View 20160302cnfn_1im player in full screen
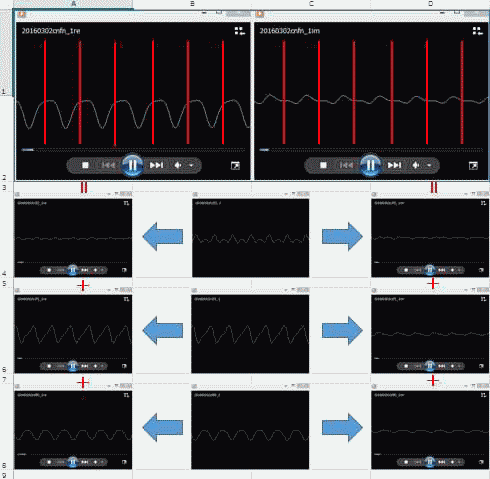 (473, 165)
